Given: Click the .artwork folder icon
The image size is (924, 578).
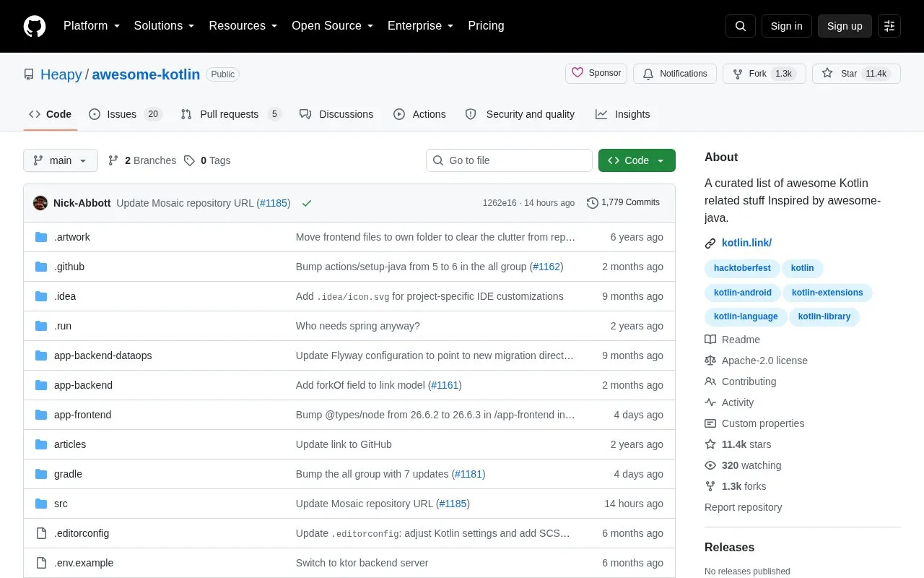Looking at the screenshot, I should pyautogui.click(x=41, y=237).
